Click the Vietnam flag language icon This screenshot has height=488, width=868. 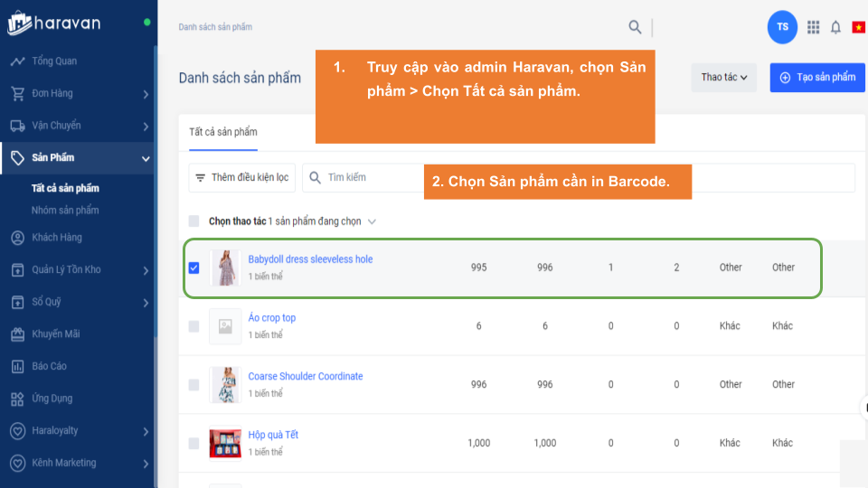coord(858,27)
